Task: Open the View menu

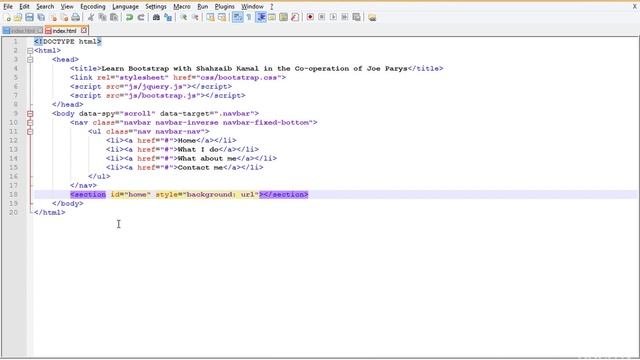Action: [x=67, y=7]
